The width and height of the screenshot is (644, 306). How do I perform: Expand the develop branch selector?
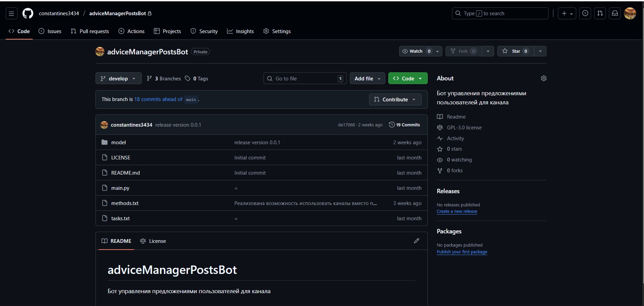(x=118, y=79)
